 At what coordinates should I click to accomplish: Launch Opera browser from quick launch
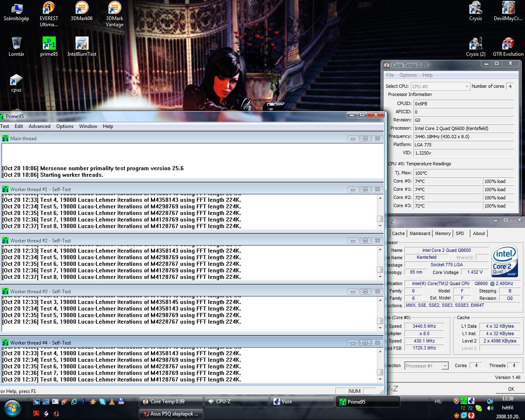pyautogui.click(x=56, y=413)
